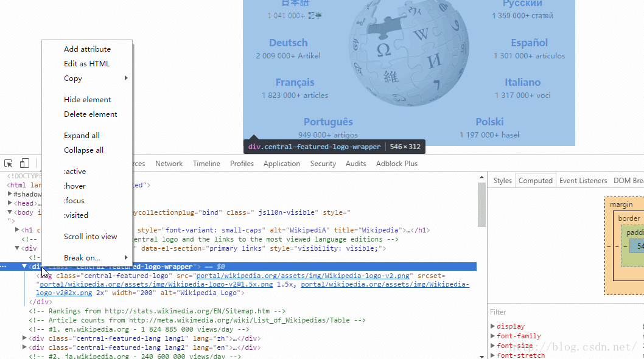Click the Polski language link
The height and width of the screenshot is (359, 644).
[x=489, y=122]
